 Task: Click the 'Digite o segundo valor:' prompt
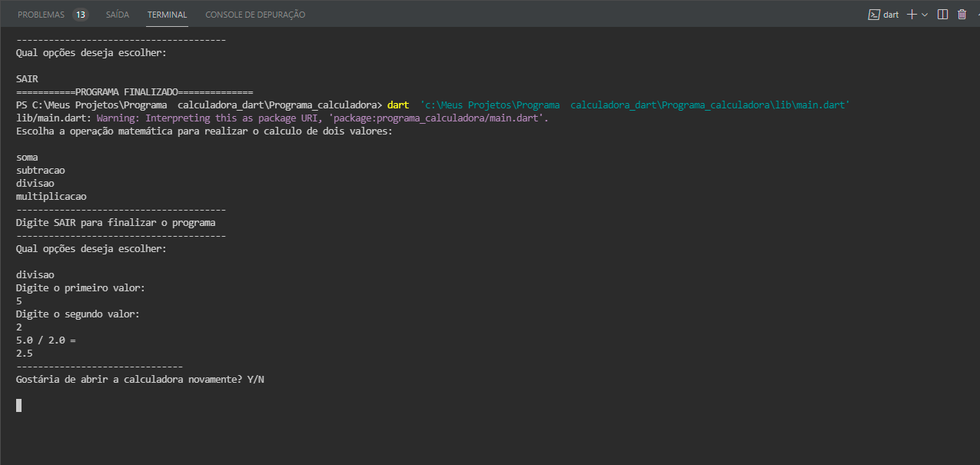pyautogui.click(x=78, y=314)
